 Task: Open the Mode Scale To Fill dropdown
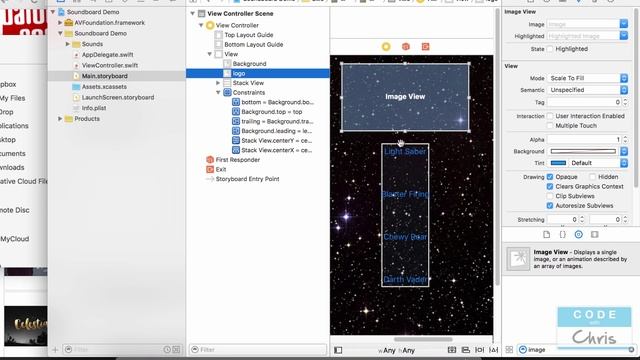click(x=587, y=78)
